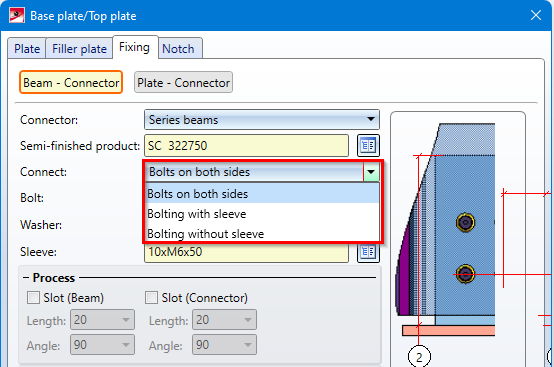Select the Plate - Connector button
Image resolution: width=554 pixels, height=367 pixels.
(183, 83)
